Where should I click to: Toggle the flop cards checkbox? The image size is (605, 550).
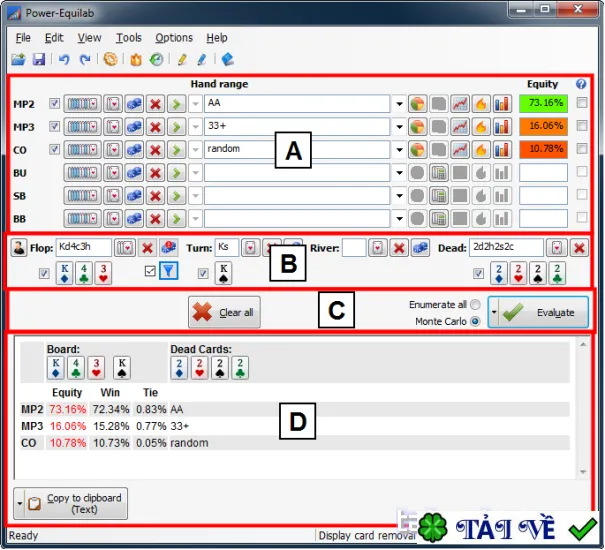tap(44, 274)
